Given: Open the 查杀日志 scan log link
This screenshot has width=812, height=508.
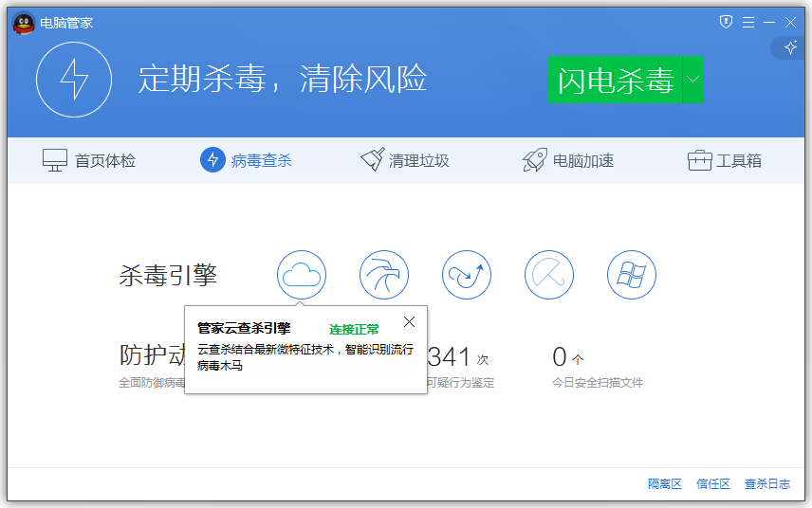Looking at the screenshot, I should point(767,484).
